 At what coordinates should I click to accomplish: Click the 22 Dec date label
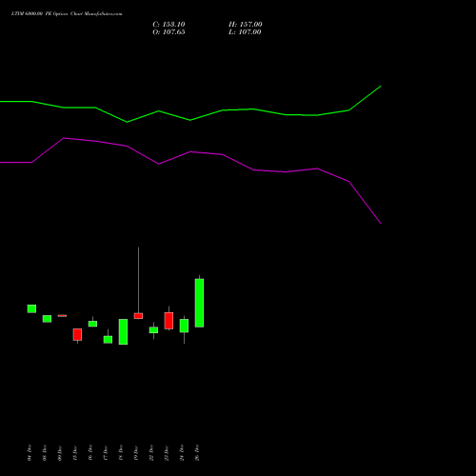tap(151, 453)
